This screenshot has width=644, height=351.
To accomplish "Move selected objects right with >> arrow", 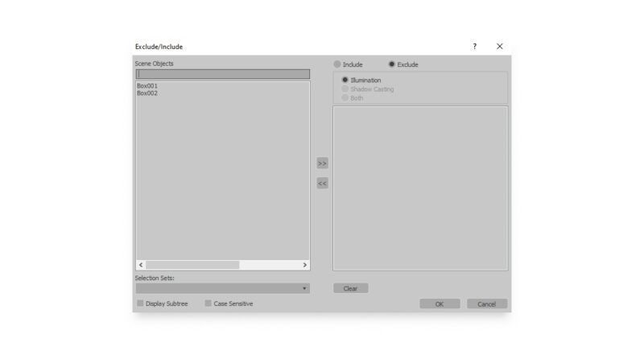I will 323,163.
